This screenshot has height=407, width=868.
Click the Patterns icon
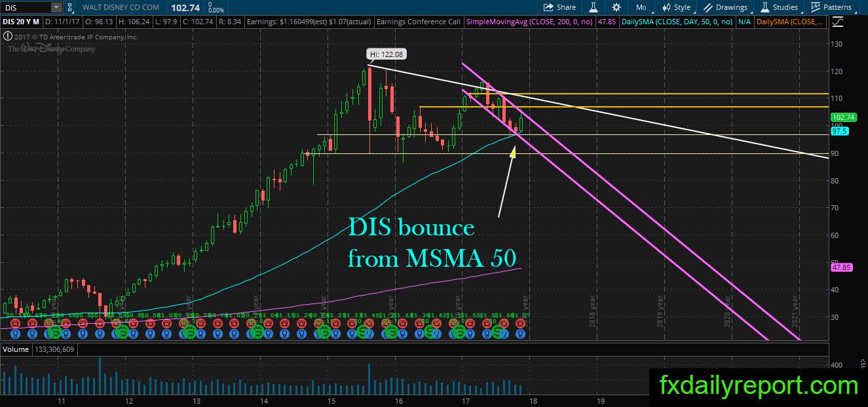pyautogui.click(x=816, y=7)
